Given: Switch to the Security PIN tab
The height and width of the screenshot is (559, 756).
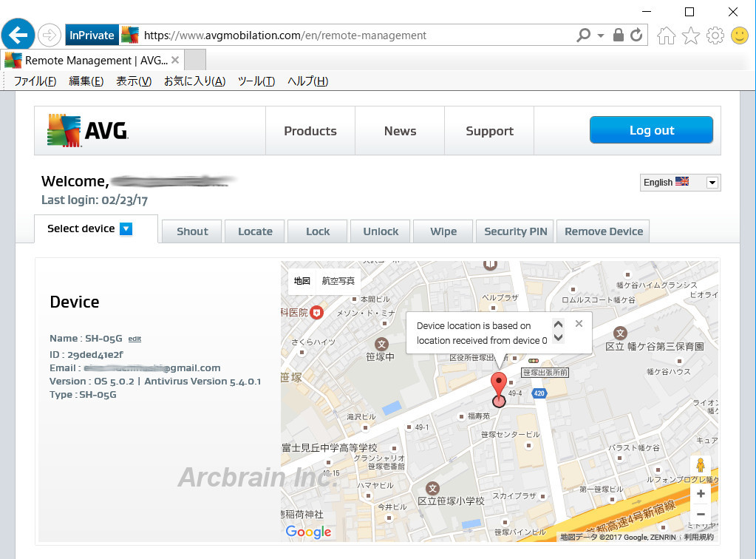Looking at the screenshot, I should (515, 231).
